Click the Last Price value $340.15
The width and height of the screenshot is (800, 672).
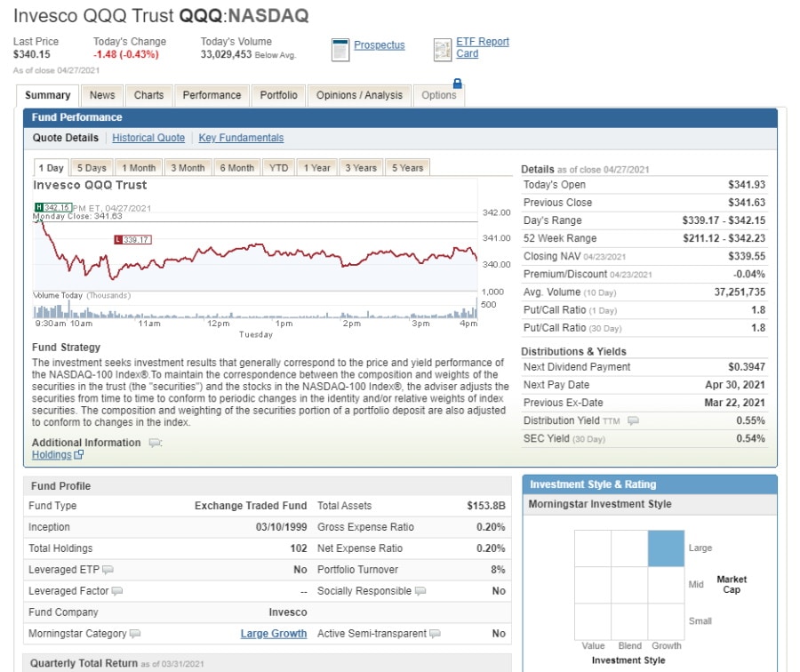click(x=32, y=54)
